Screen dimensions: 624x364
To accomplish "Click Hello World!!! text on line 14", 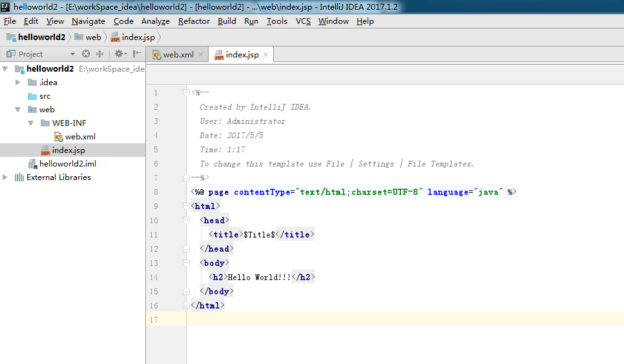I will [x=259, y=278].
